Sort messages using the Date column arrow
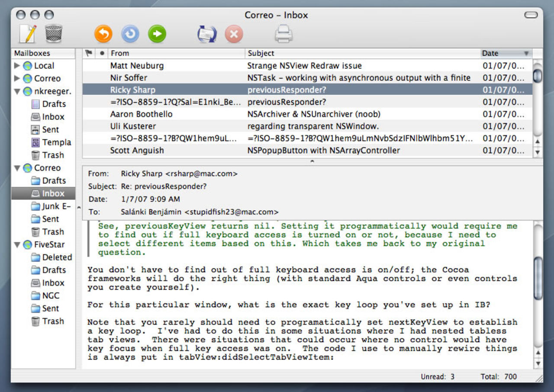 pyautogui.click(x=526, y=53)
